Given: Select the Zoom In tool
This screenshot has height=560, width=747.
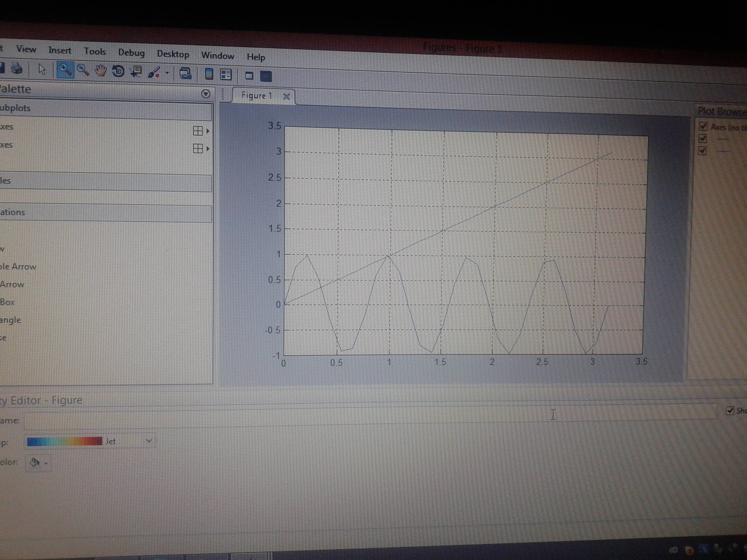Looking at the screenshot, I should click(x=65, y=70).
